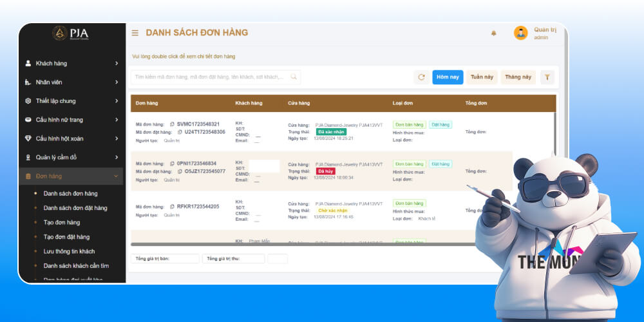Screen dimensions: 644x322
Task: Click the PJA logo
Action: coord(71,33)
